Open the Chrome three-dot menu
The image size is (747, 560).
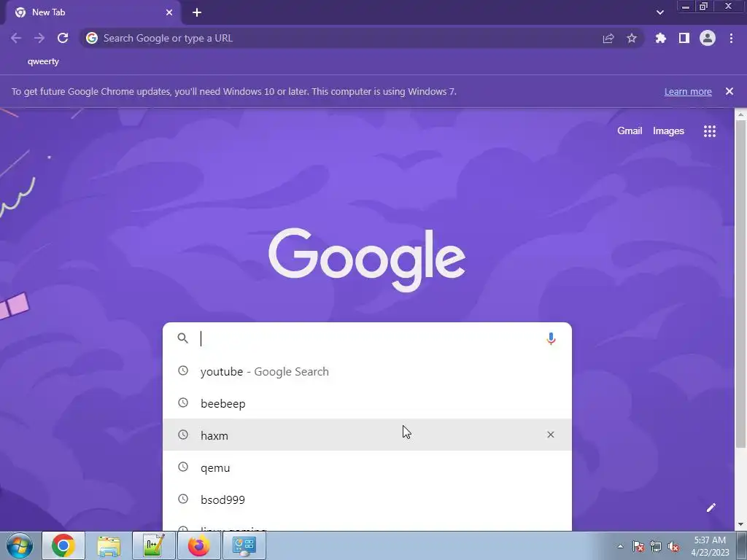731,38
